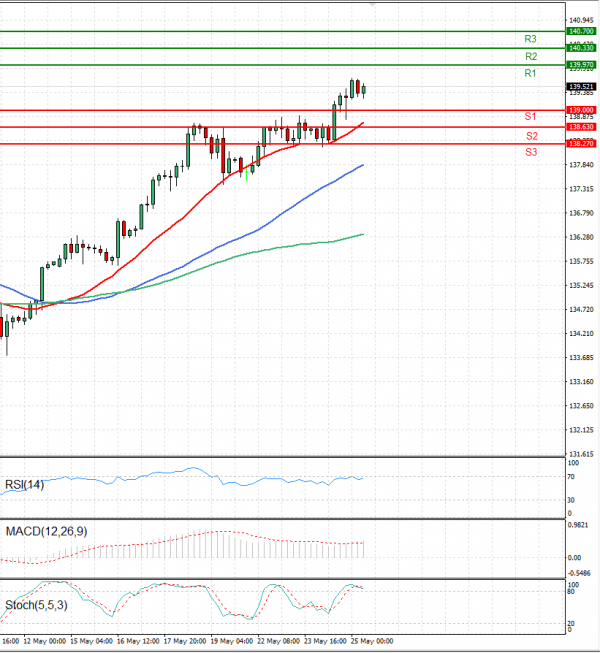Click the S2 support label
The image size is (600, 653).
[x=532, y=136]
